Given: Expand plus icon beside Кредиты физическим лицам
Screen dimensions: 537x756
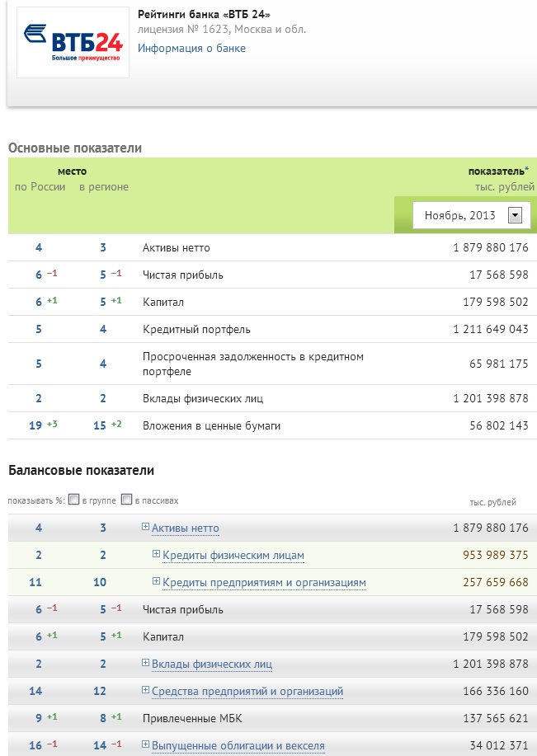Looking at the screenshot, I should point(157,554).
